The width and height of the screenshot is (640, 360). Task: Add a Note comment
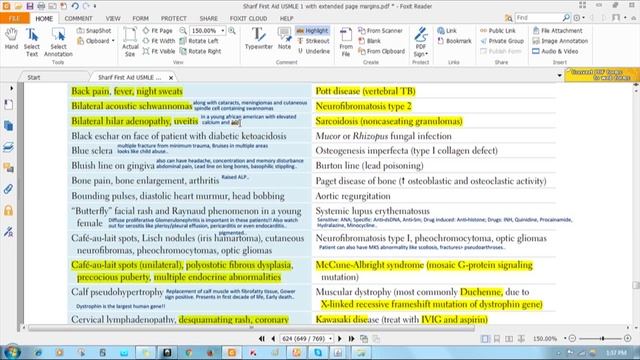tap(284, 39)
